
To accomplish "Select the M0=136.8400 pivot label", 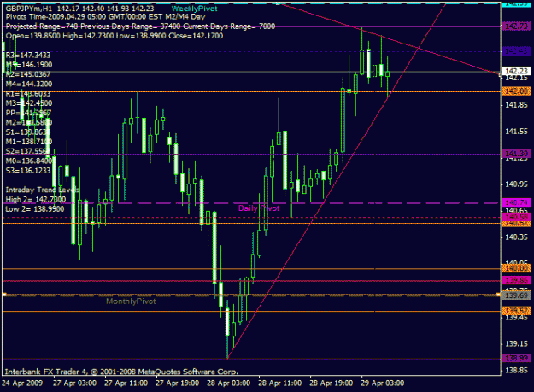I will pyautogui.click(x=29, y=161).
